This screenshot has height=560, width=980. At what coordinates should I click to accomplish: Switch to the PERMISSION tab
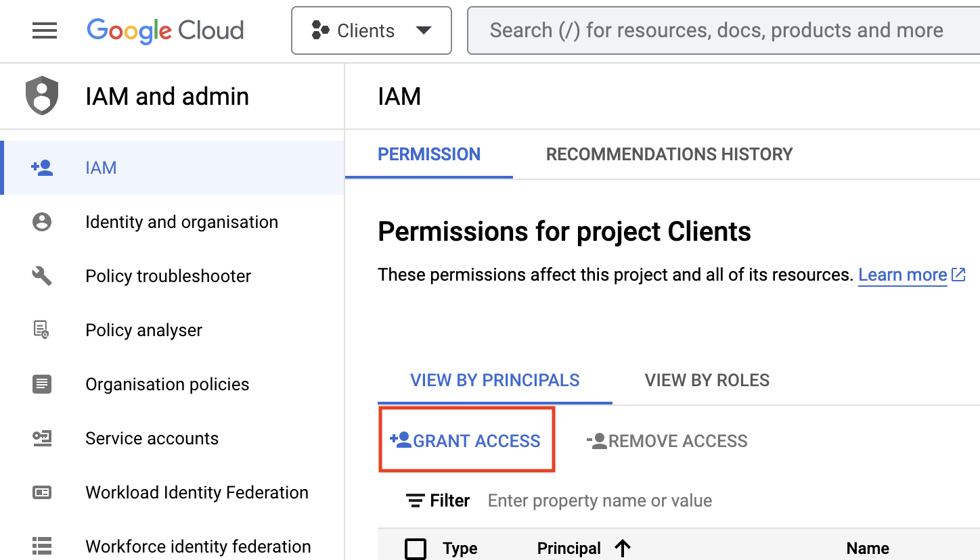(x=429, y=155)
